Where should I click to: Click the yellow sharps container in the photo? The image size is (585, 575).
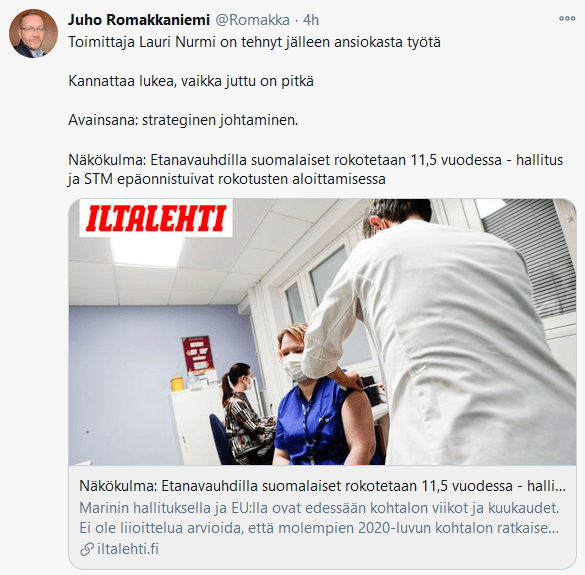[x=177, y=384]
